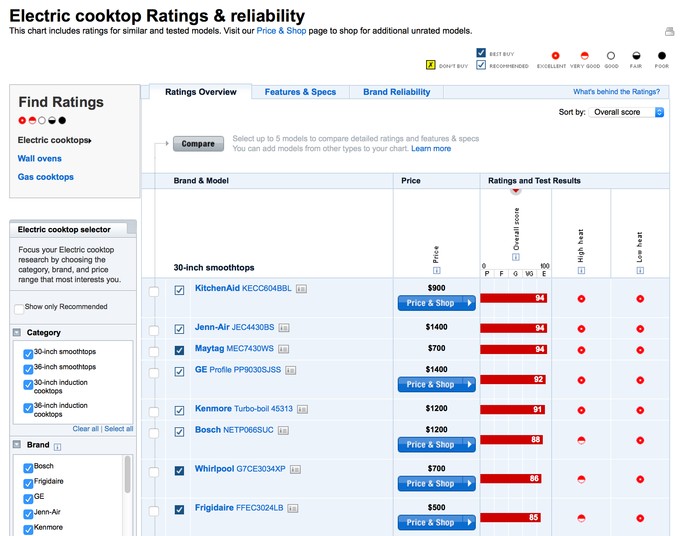Uncheck the GE brand filter
This screenshot has width=680, height=536.
tap(28, 498)
